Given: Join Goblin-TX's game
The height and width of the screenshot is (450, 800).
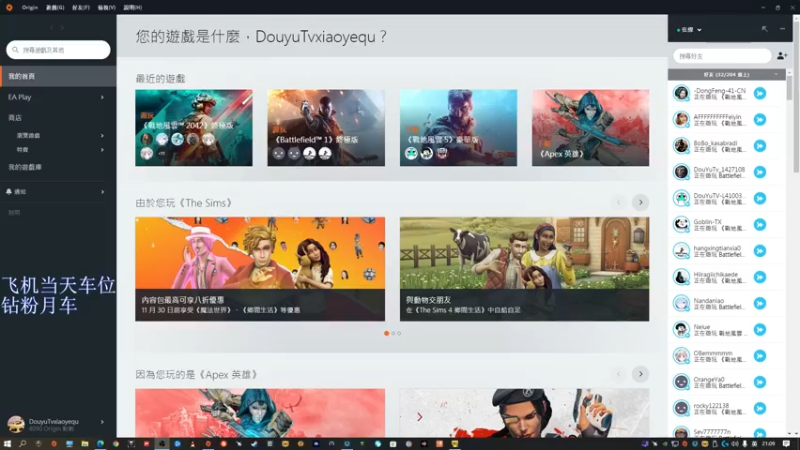Looking at the screenshot, I should [x=760, y=224].
